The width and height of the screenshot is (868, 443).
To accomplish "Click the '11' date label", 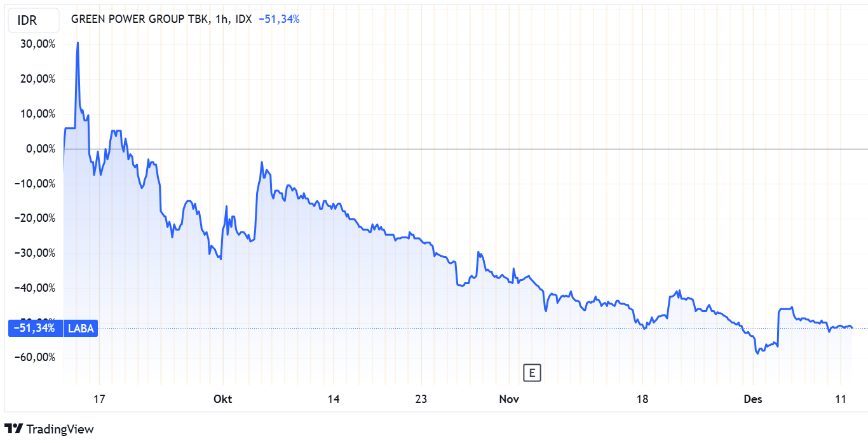I will click(x=842, y=399).
